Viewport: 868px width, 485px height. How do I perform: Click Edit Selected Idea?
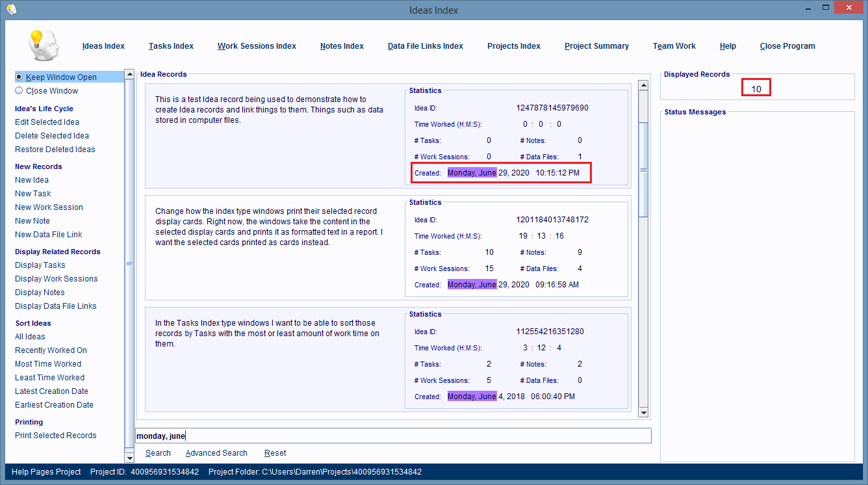tap(47, 122)
